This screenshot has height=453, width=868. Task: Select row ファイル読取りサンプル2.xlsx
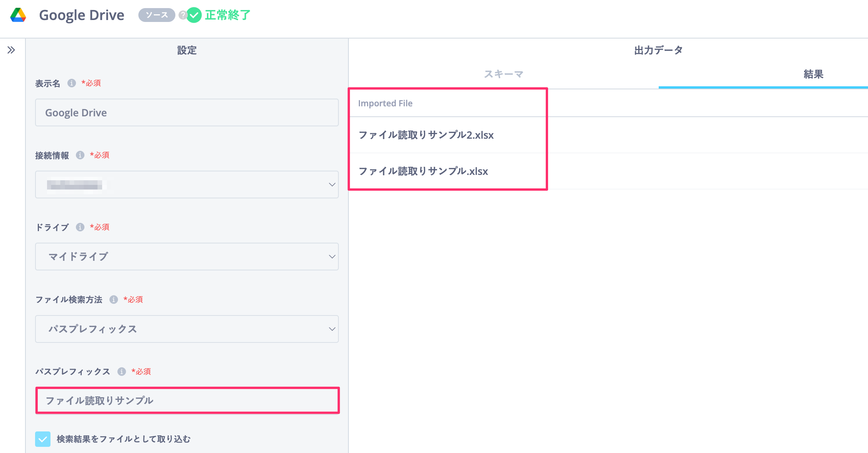(608, 135)
